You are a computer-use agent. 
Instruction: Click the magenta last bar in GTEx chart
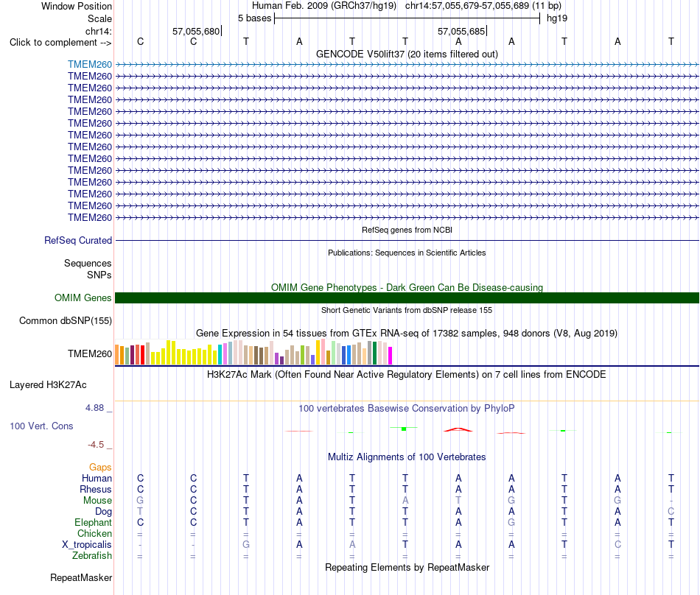pyautogui.click(x=391, y=356)
